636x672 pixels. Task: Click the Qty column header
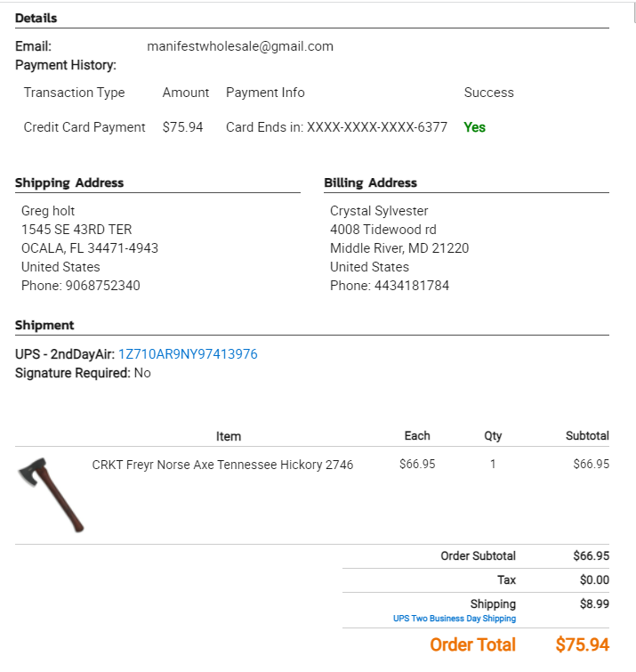493,436
